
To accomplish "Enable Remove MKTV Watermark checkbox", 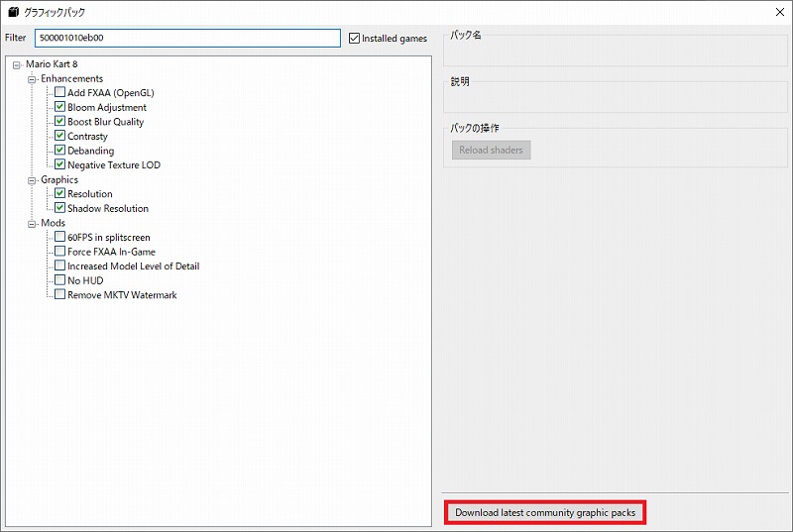I will pos(59,294).
